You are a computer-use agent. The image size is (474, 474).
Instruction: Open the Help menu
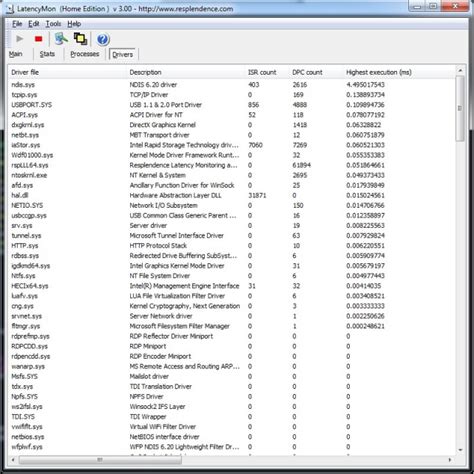click(x=74, y=24)
